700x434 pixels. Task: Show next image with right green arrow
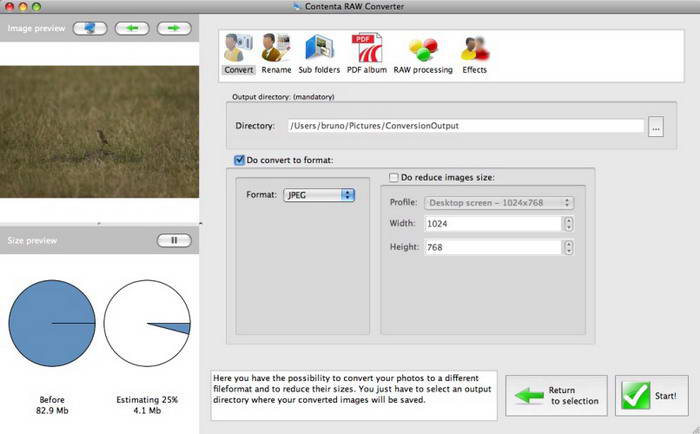tap(174, 28)
